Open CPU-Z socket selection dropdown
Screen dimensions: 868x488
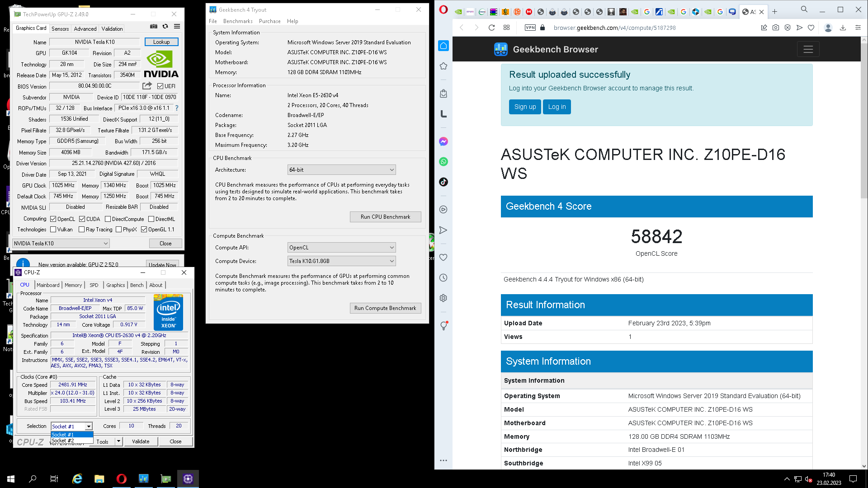click(89, 427)
